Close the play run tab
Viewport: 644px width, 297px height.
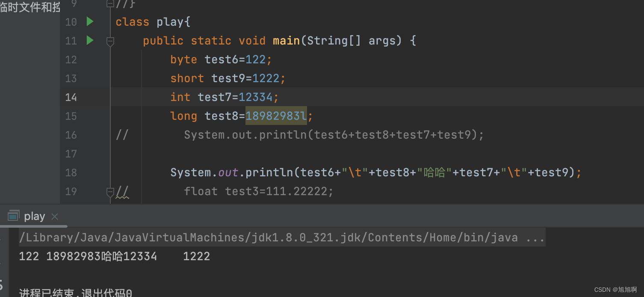[x=55, y=217]
